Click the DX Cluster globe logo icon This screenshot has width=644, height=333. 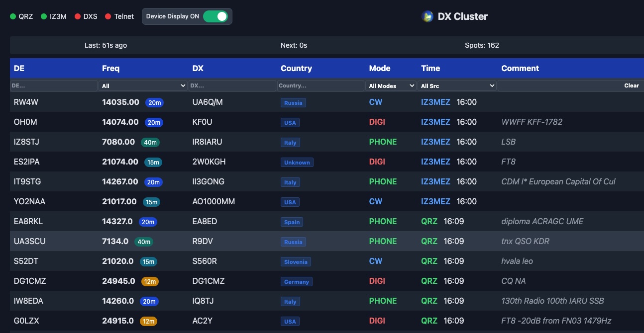tap(427, 16)
